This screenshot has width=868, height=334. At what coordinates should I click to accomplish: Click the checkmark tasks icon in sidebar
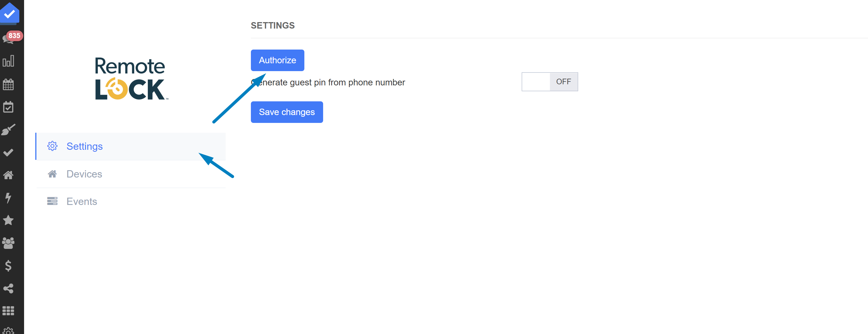[x=8, y=152]
